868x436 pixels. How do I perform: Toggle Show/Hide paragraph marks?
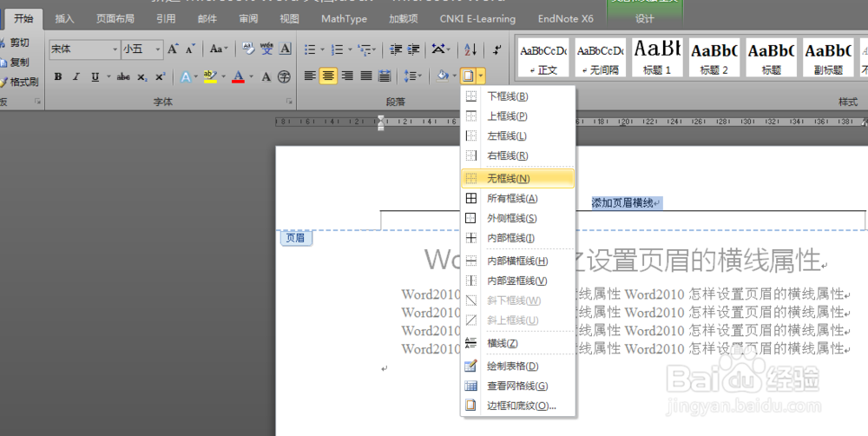pyautogui.click(x=497, y=50)
